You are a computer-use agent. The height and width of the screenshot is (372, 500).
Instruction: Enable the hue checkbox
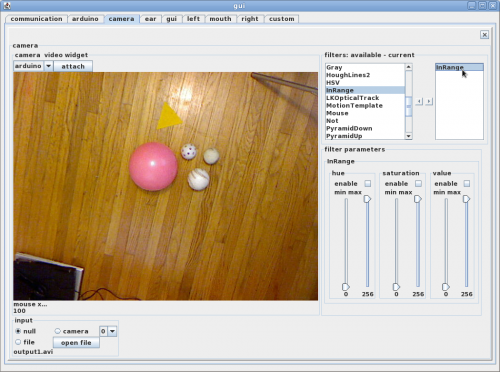(x=368, y=183)
